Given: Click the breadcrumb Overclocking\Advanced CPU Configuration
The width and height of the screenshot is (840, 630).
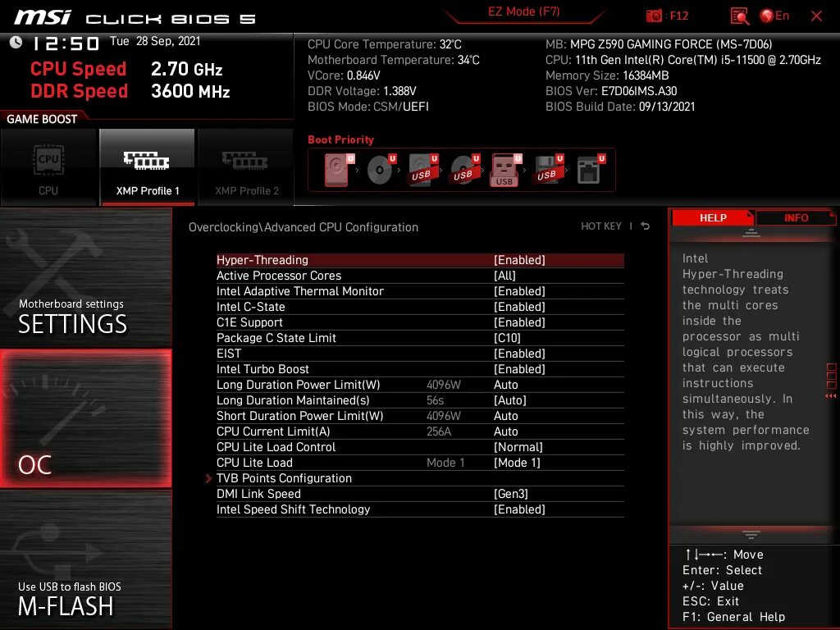Looking at the screenshot, I should pyautogui.click(x=304, y=227).
